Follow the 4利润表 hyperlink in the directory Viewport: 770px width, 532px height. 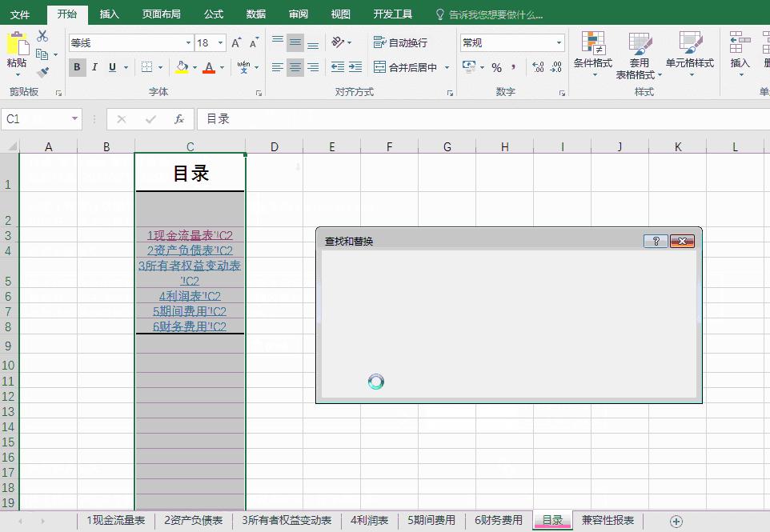[x=190, y=296]
